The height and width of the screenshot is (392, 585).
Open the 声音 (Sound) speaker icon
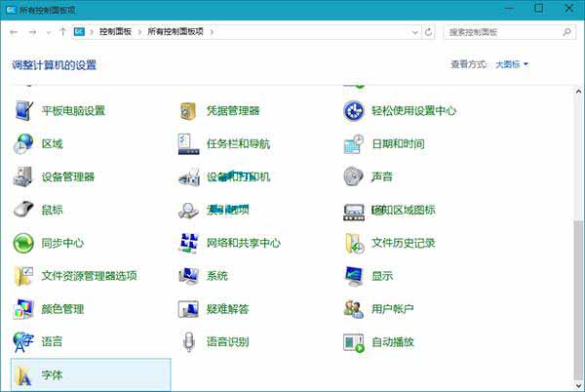click(x=354, y=176)
